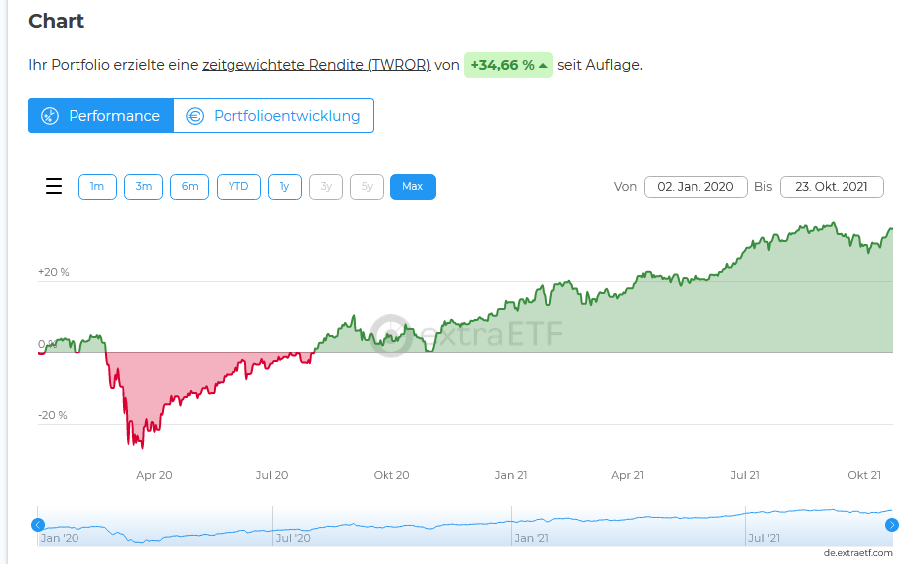The image size is (924, 564).
Task: Click the euro icon beside Portfolioentwicklung
Action: (195, 116)
